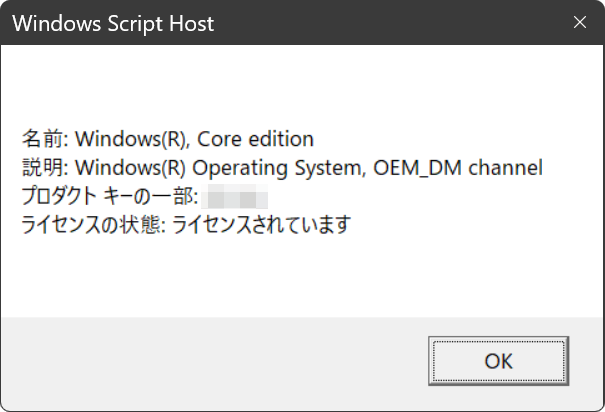605x412 pixels.
Task: Close the Windows Script Host dialog
Action: click(x=579, y=22)
